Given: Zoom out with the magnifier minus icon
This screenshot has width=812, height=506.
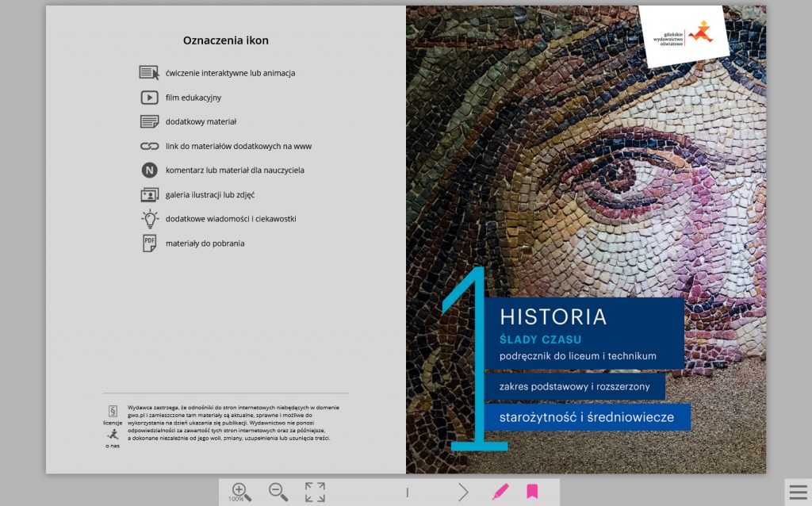Looking at the screenshot, I should (x=278, y=492).
